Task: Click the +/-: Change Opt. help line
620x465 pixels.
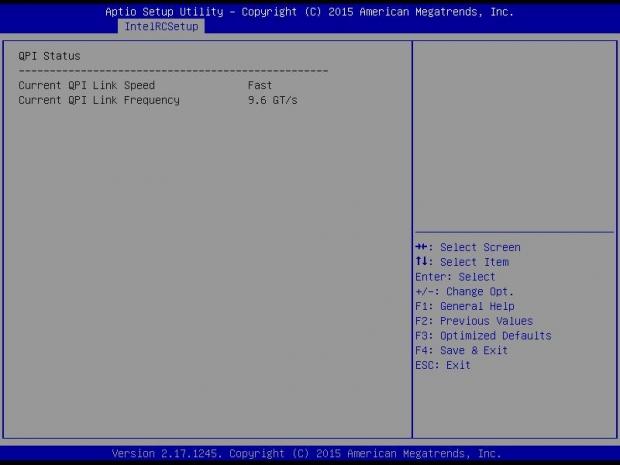Action: 464,292
